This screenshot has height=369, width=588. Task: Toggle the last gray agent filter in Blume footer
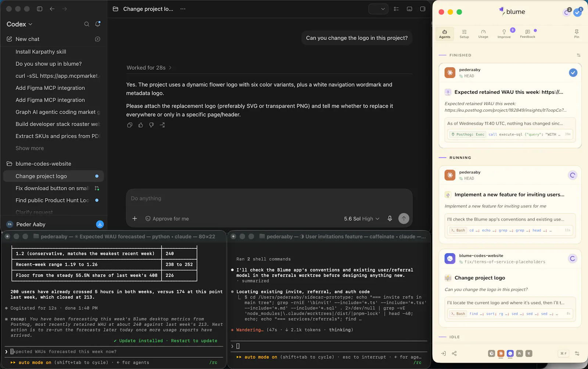(x=529, y=354)
